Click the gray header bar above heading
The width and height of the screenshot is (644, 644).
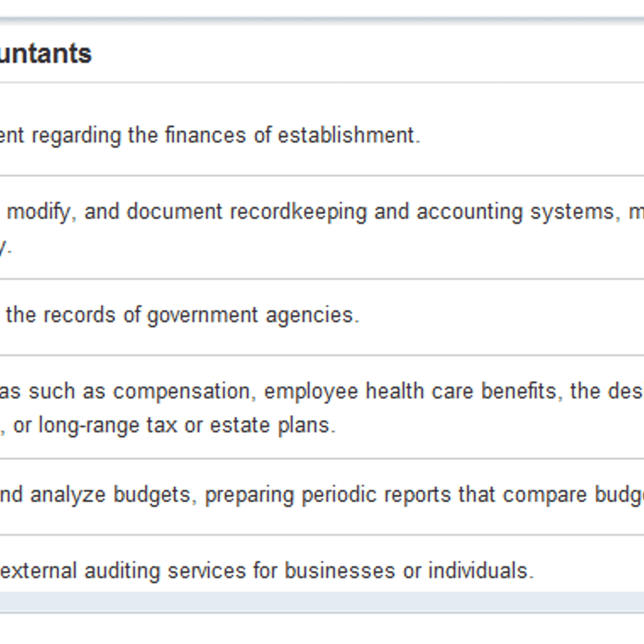click(x=322, y=21)
